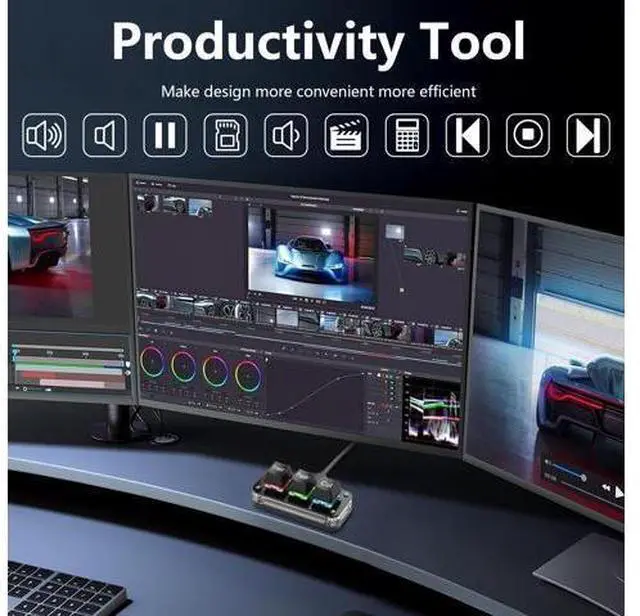Image resolution: width=640 pixels, height=616 pixels.
Task: Click the next track icon
Action: (588, 135)
